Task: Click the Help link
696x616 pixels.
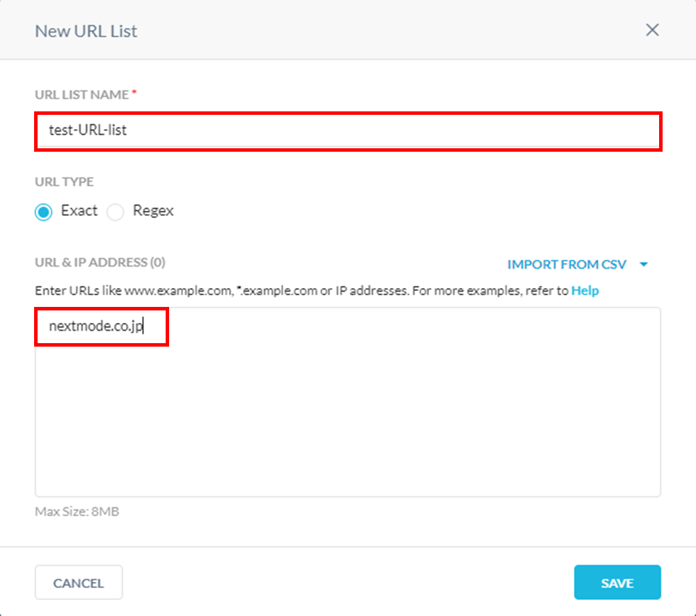Action: click(x=585, y=291)
